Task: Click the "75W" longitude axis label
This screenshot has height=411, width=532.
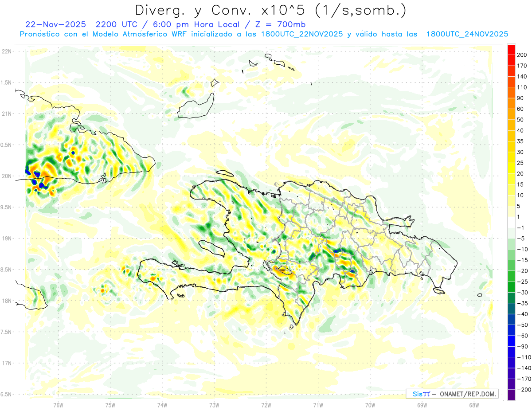Action: tap(110, 405)
